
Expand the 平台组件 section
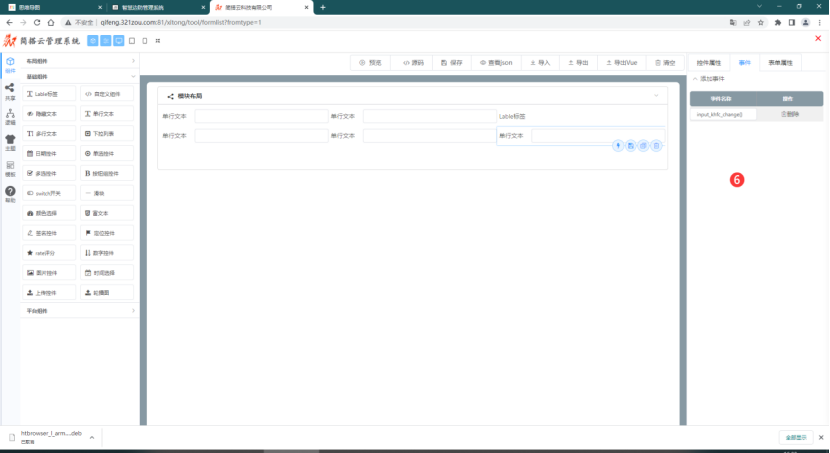(79, 311)
